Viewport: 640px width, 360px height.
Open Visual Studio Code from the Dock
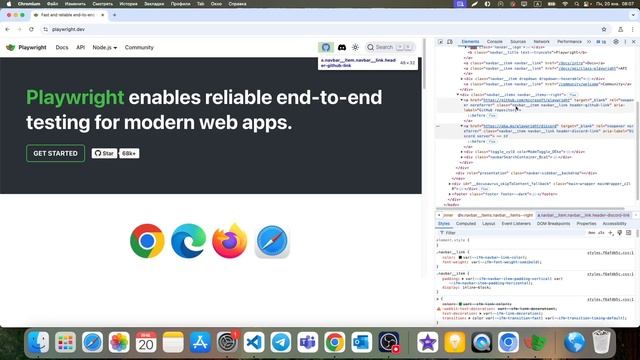pos(254,342)
